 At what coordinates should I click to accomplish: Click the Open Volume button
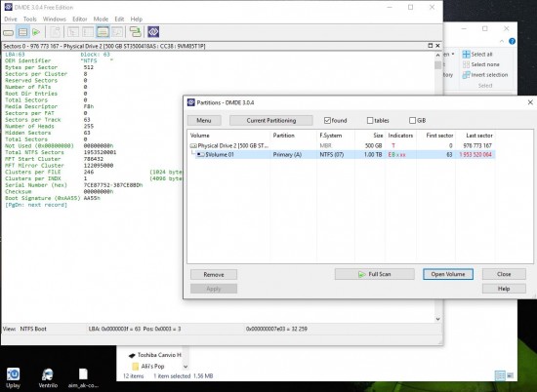(x=448, y=274)
